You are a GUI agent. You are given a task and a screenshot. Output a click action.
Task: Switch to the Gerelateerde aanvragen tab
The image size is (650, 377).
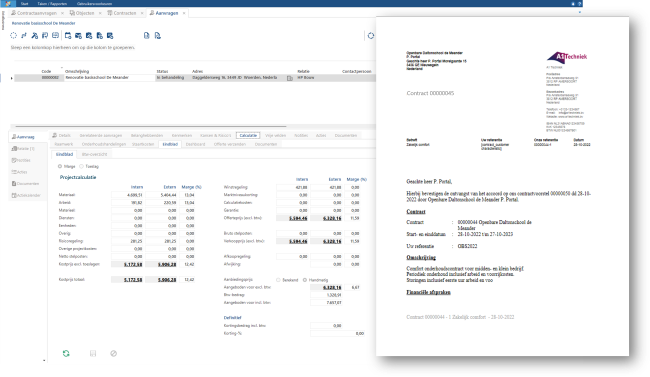pos(101,136)
